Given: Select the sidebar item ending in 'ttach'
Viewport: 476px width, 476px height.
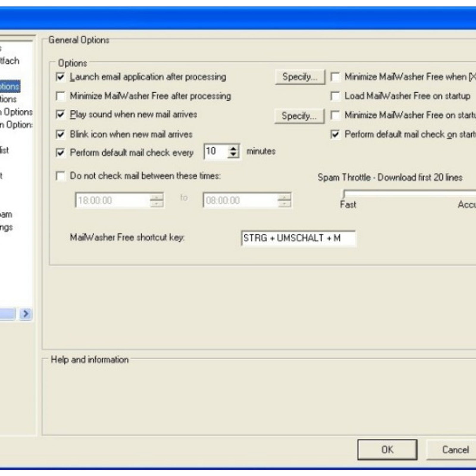Looking at the screenshot, I should (10, 61).
